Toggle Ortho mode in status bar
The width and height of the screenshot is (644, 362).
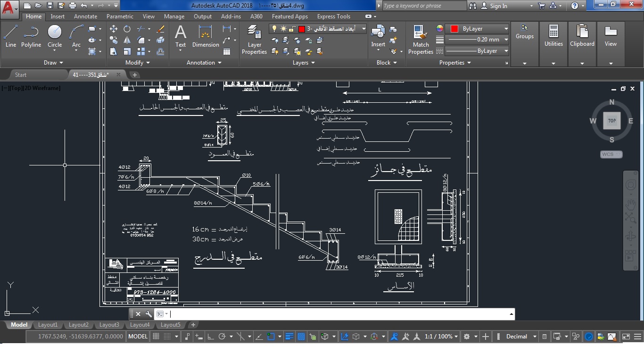pos(210,337)
